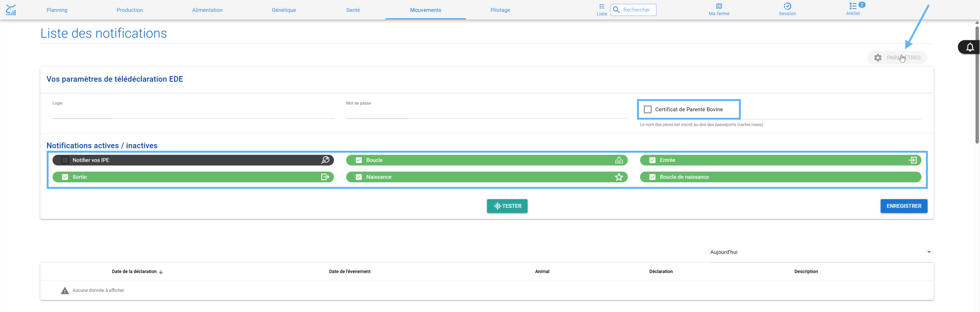This screenshot has height=312, width=980.
Task: Open the Session icon
Action: [787, 6]
